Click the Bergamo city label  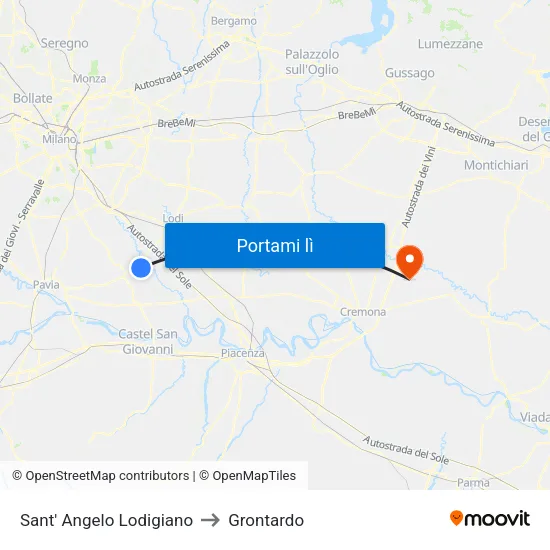click(x=234, y=21)
